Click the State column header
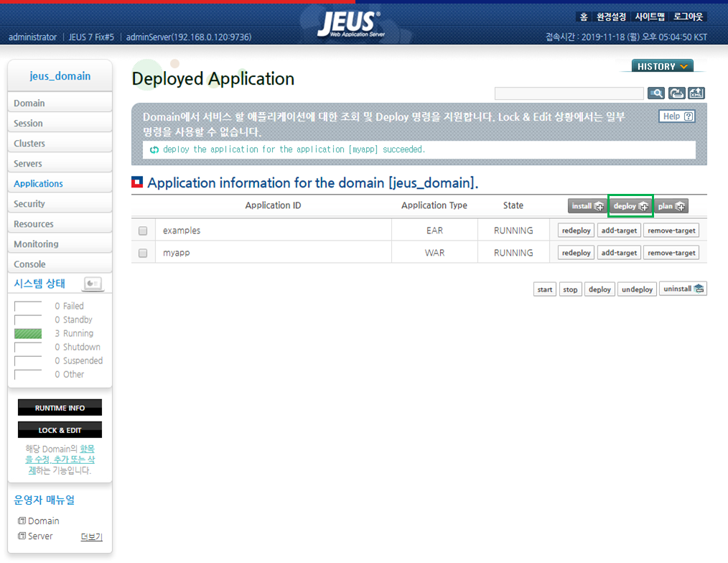The image size is (728, 563). click(513, 205)
